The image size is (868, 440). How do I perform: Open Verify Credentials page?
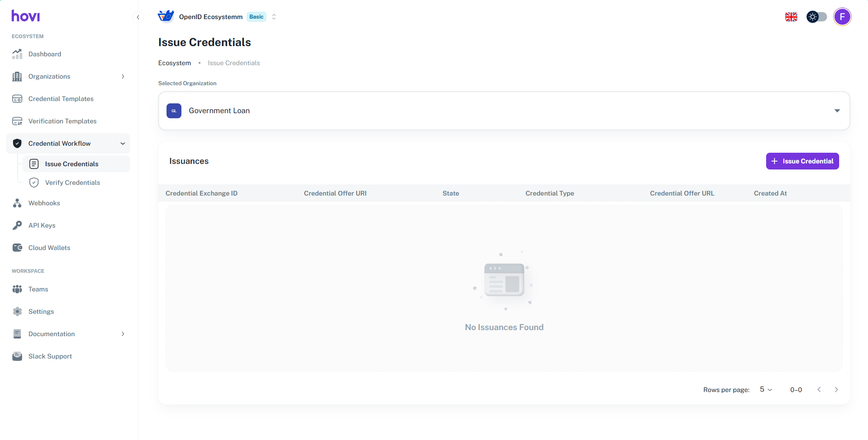[x=73, y=183]
